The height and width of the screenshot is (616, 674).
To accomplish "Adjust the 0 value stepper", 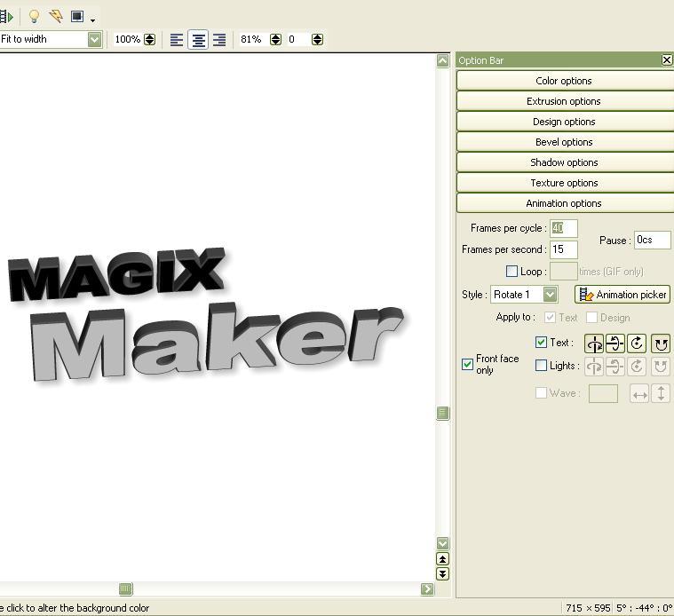I will pos(317,40).
